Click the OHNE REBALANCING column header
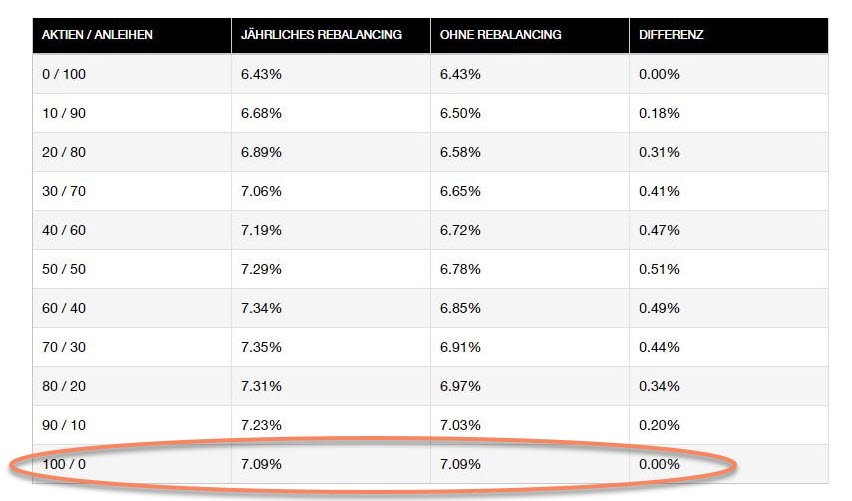This screenshot has width=852, height=501. tap(501, 35)
